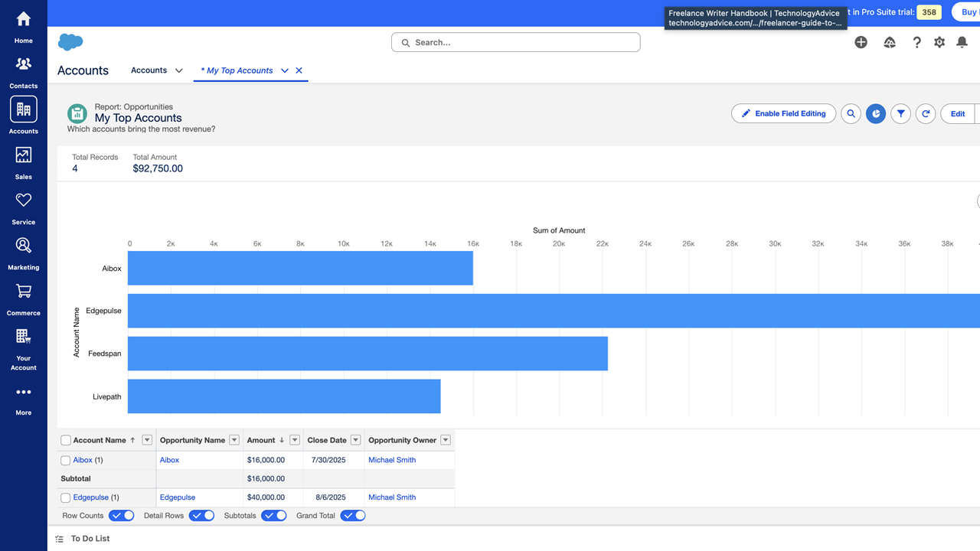Click the $16,000.00 Aibox amount cell
The width and height of the screenshot is (980, 551).
coord(266,461)
